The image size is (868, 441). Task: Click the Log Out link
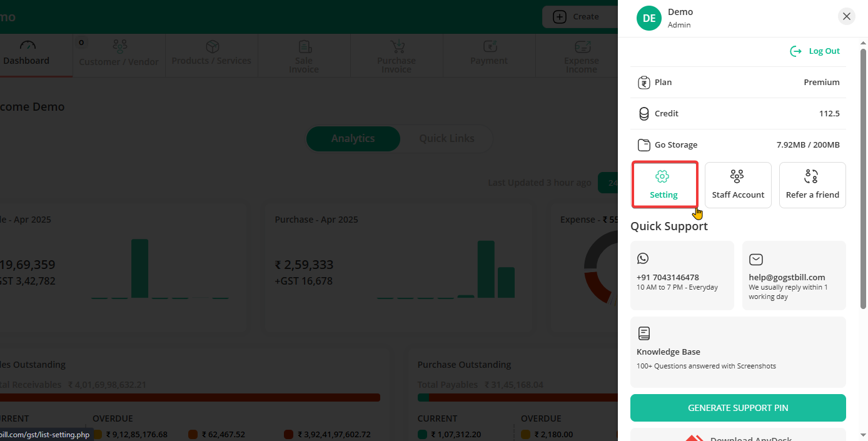pyautogui.click(x=815, y=51)
